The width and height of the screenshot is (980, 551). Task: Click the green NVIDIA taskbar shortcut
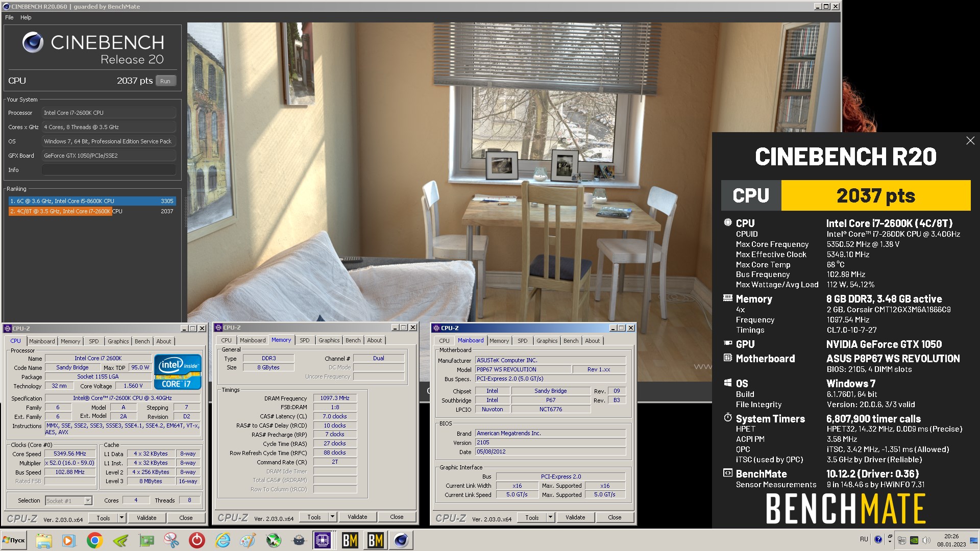(x=120, y=540)
